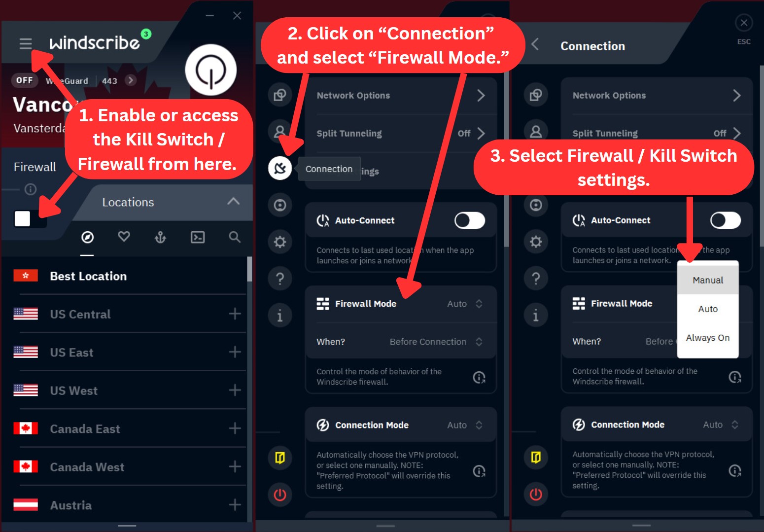764x532 pixels.
Task: Open Advanced gear icon in right panel
Action: [x=536, y=242]
